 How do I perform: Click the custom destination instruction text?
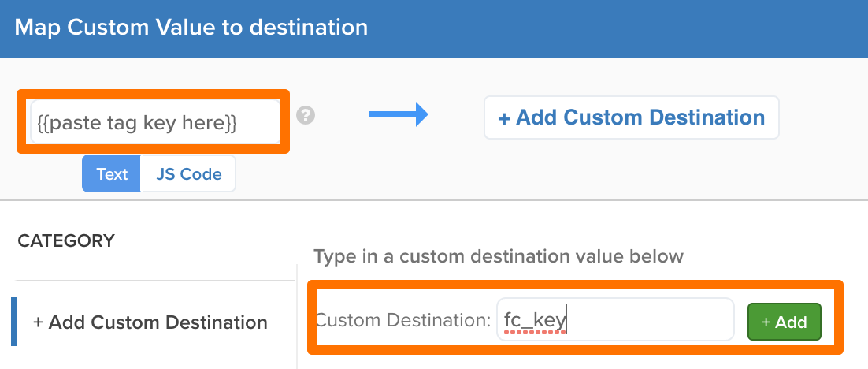498,256
